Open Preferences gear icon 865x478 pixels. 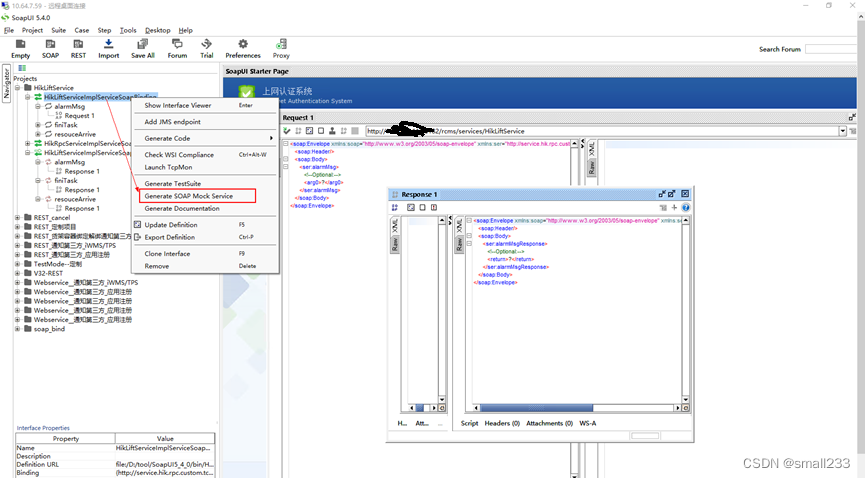coord(243,44)
